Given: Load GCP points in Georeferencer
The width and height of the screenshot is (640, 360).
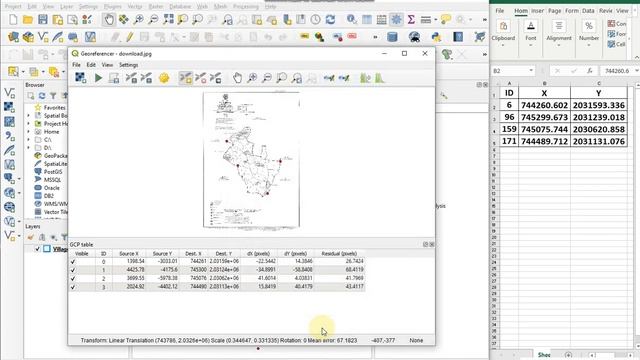Looking at the screenshot, I should 131,78.
